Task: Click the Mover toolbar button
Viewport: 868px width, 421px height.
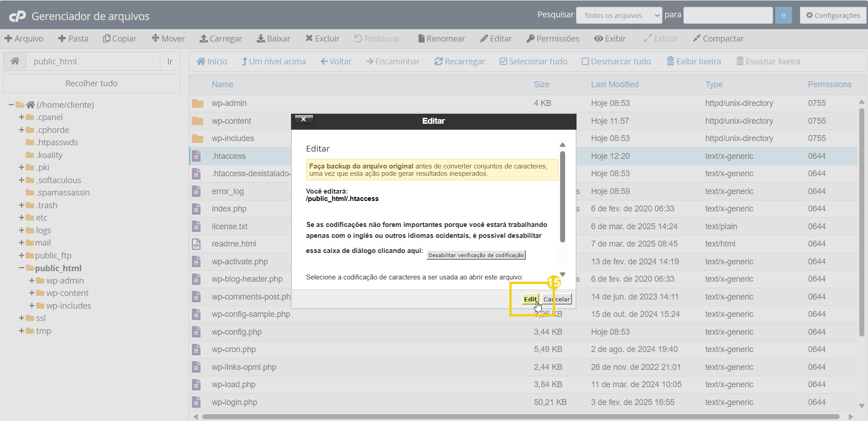Action: (x=168, y=39)
